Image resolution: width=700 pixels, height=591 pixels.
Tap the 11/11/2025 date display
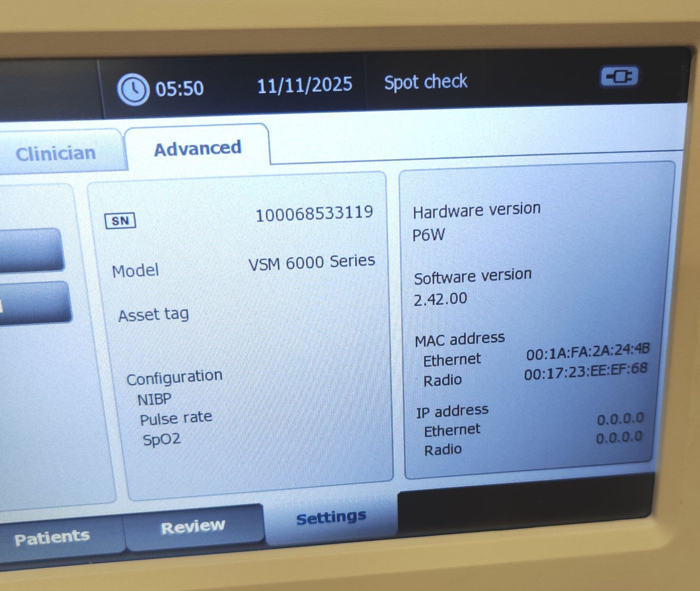click(305, 85)
